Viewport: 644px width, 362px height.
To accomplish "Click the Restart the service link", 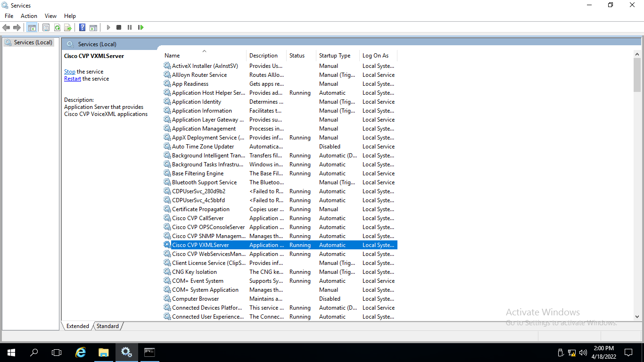I will [x=72, y=79].
